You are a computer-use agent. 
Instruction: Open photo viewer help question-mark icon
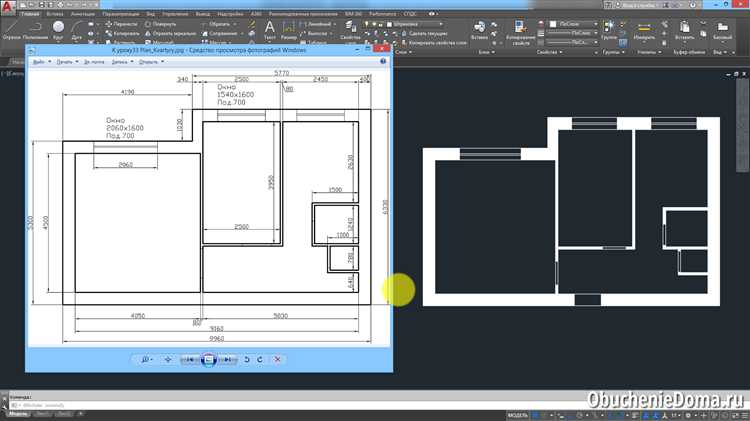383,62
